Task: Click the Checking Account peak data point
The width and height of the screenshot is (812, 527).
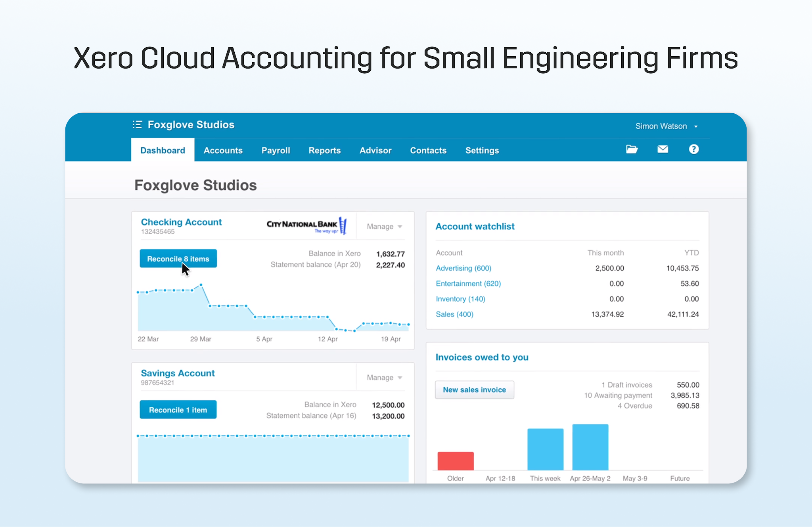Action: pos(201,285)
